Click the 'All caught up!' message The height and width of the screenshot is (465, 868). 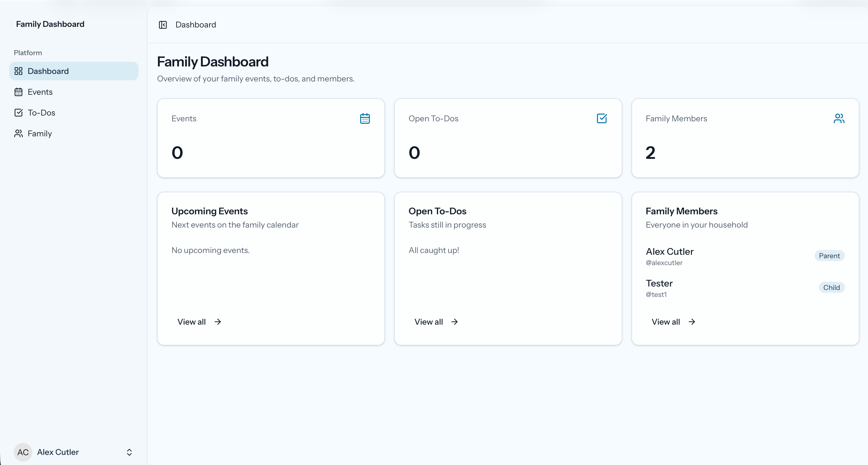(434, 250)
